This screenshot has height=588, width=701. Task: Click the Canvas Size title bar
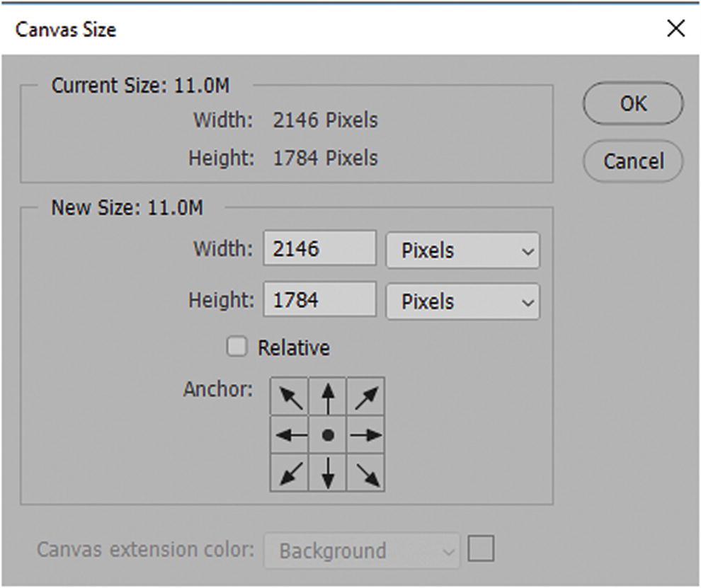283,29
